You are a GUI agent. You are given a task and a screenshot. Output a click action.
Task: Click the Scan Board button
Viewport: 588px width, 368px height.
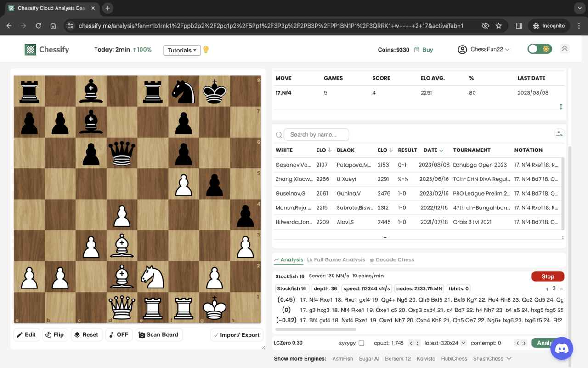tap(158, 335)
